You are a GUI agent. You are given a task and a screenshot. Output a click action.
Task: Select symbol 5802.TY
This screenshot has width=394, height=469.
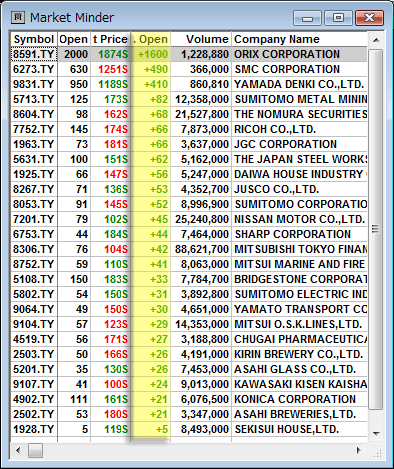coord(34,294)
